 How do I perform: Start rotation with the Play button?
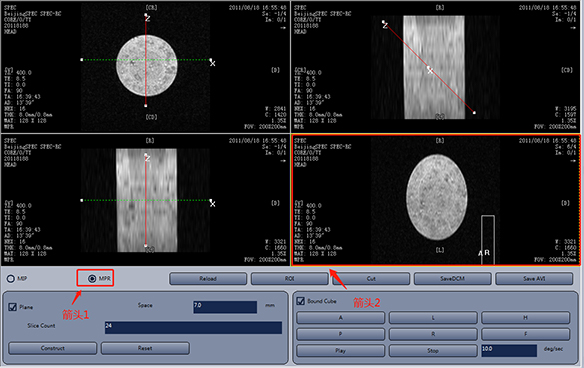[x=340, y=350]
